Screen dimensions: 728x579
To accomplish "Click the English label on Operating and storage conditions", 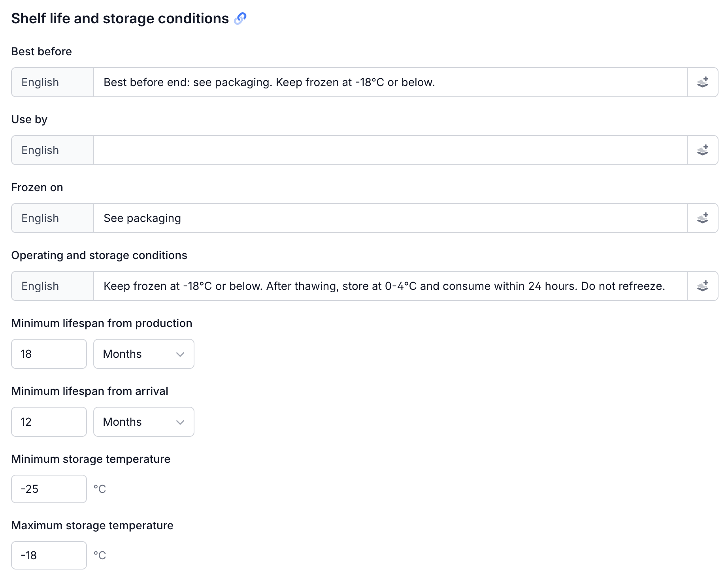I will 52,286.
